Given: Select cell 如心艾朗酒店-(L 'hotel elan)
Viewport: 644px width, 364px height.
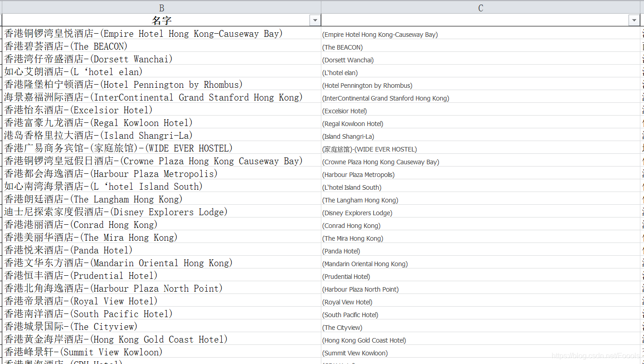Looking at the screenshot, I should pyautogui.click(x=162, y=71).
